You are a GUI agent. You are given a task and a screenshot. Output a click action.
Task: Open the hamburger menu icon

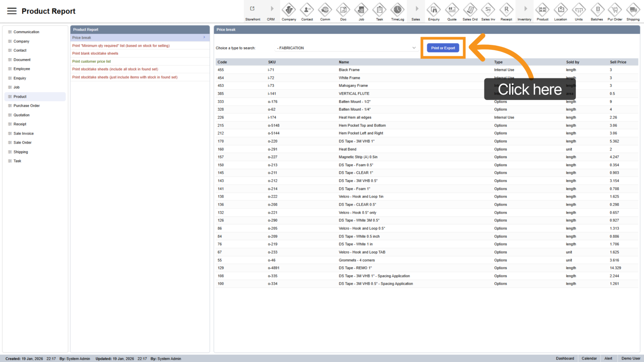pos(12,11)
